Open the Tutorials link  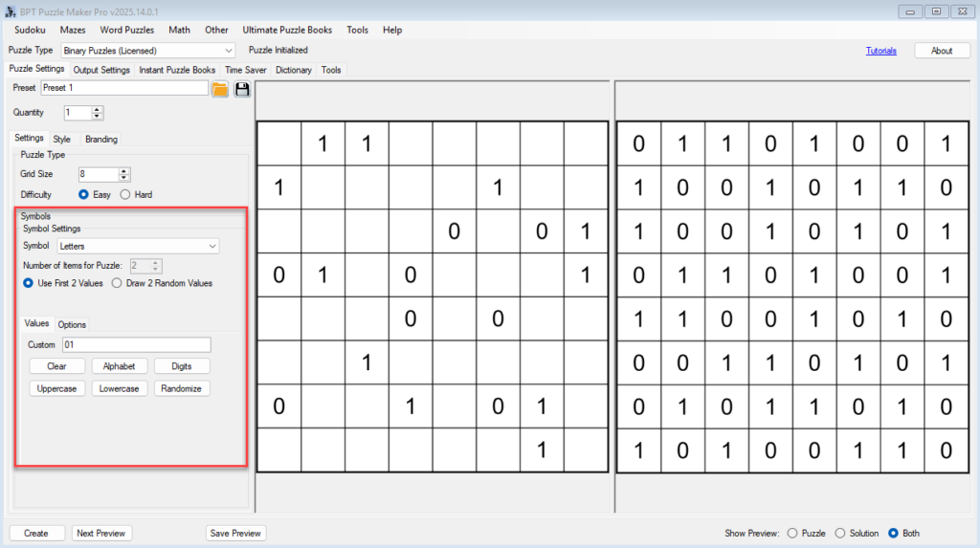pos(880,51)
